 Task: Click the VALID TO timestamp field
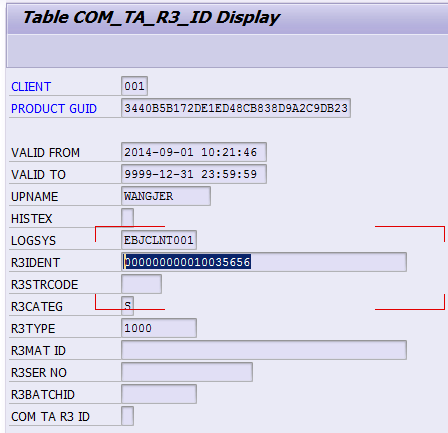[194, 174]
